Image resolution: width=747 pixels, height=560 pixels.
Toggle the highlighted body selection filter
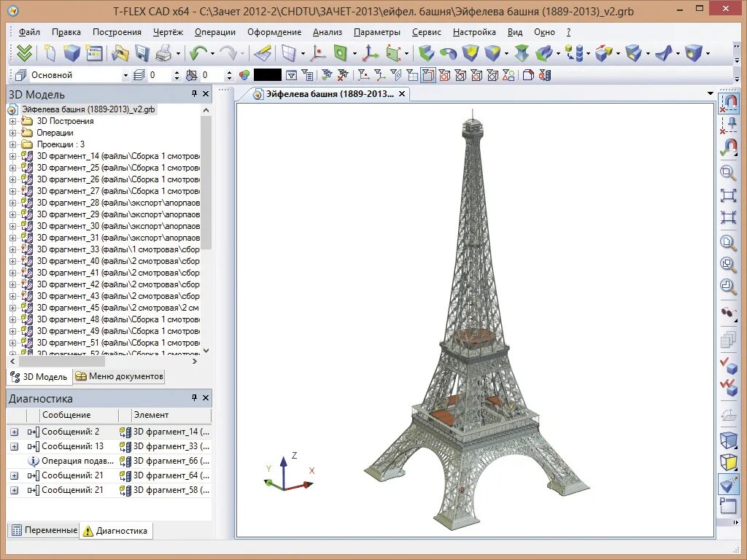pos(427,75)
